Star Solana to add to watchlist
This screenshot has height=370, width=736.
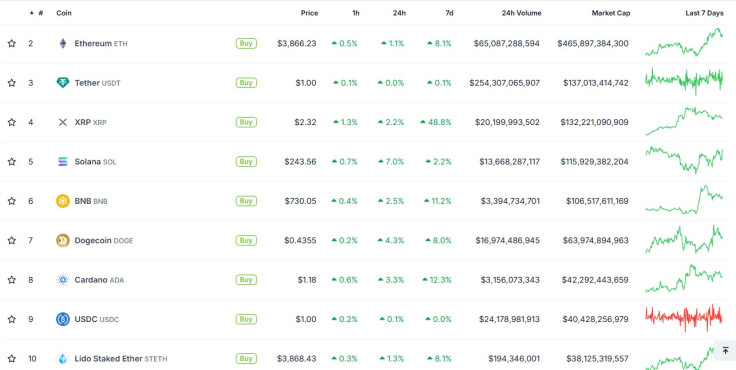coord(12,162)
